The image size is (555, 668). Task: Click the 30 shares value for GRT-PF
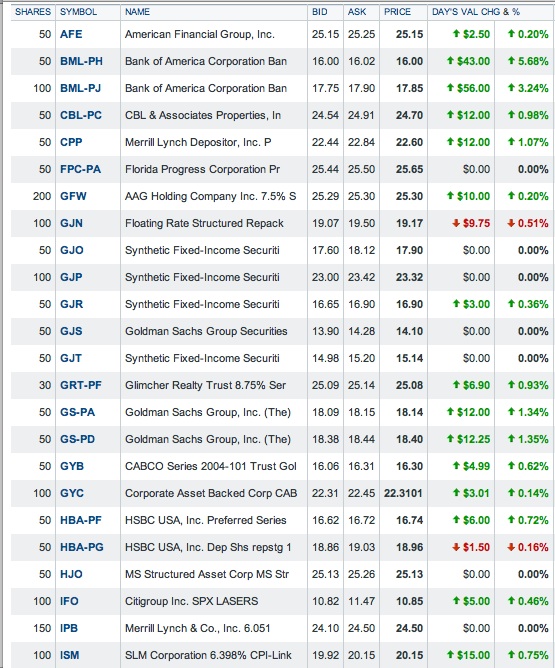point(45,385)
